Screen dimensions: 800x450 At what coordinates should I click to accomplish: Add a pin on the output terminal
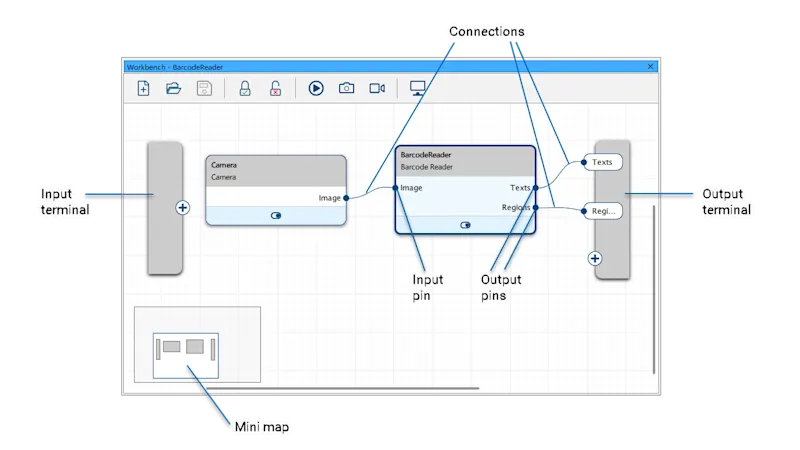pos(595,257)
